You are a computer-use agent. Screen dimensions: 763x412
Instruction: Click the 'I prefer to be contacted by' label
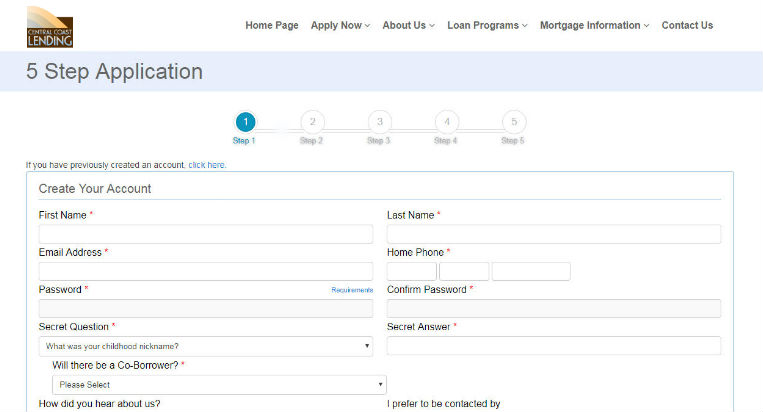[444, 404]
